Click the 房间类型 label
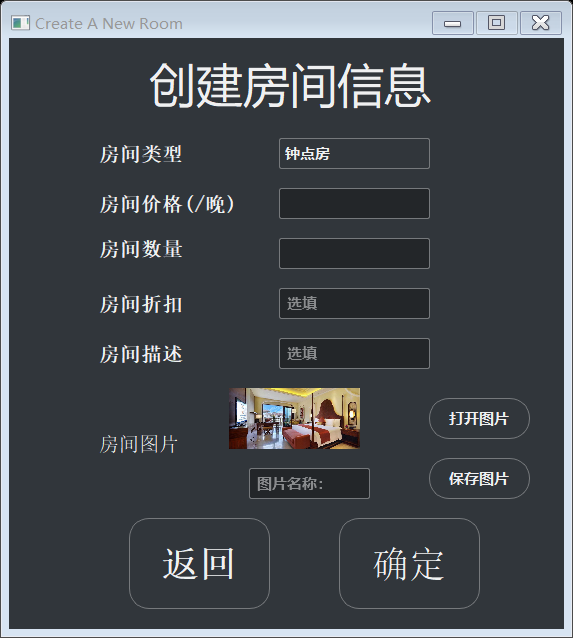573x638 pixels. pos(141,154)
